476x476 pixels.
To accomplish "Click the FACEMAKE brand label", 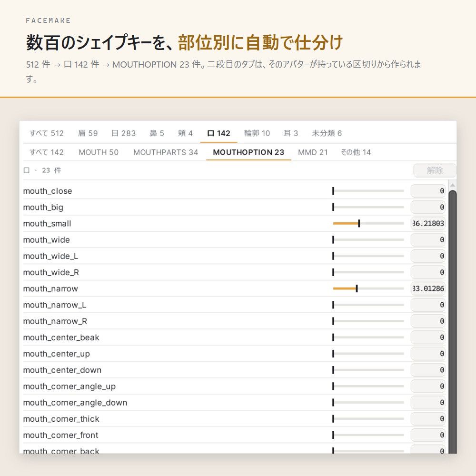I will 48,20.
